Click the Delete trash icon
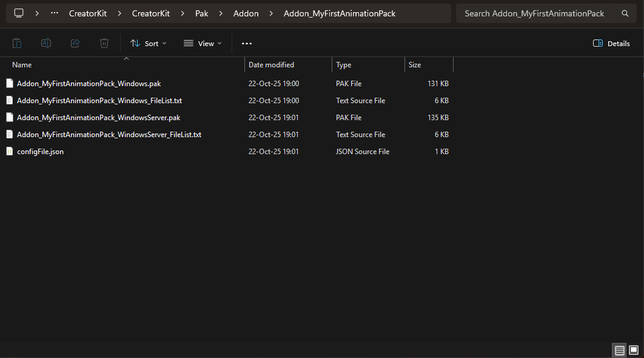Viewport: 644px width, 358px height. [104, 43]
